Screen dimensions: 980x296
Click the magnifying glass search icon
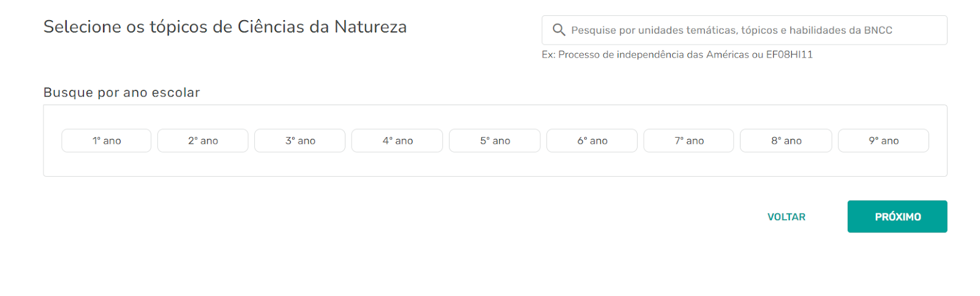tap(559, 30)
